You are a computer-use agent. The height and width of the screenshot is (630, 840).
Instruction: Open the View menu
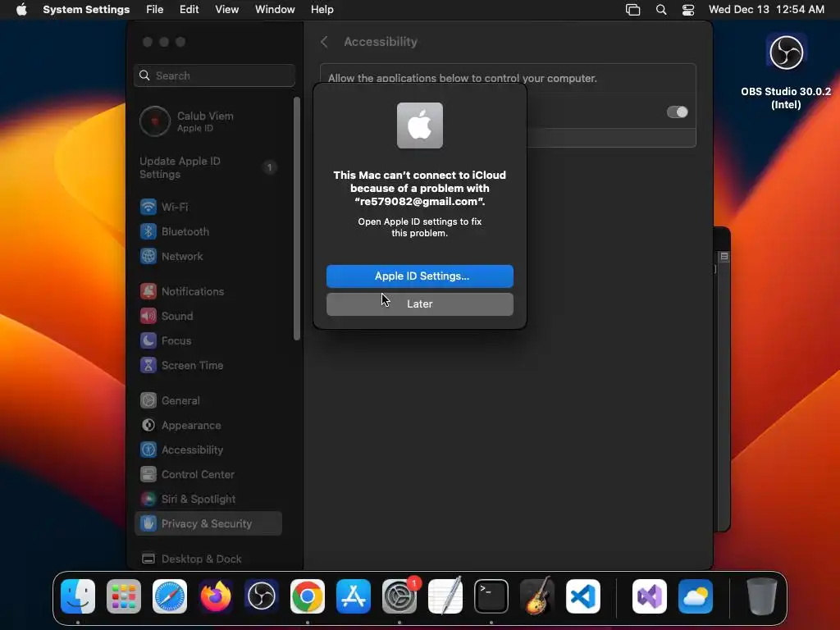226,10
